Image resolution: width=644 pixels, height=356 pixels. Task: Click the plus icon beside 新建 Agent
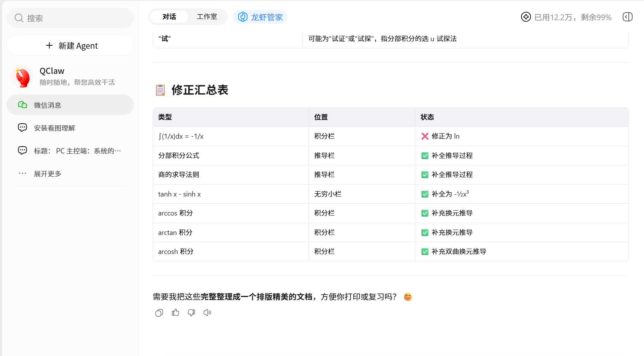click(x=49, y=45)
